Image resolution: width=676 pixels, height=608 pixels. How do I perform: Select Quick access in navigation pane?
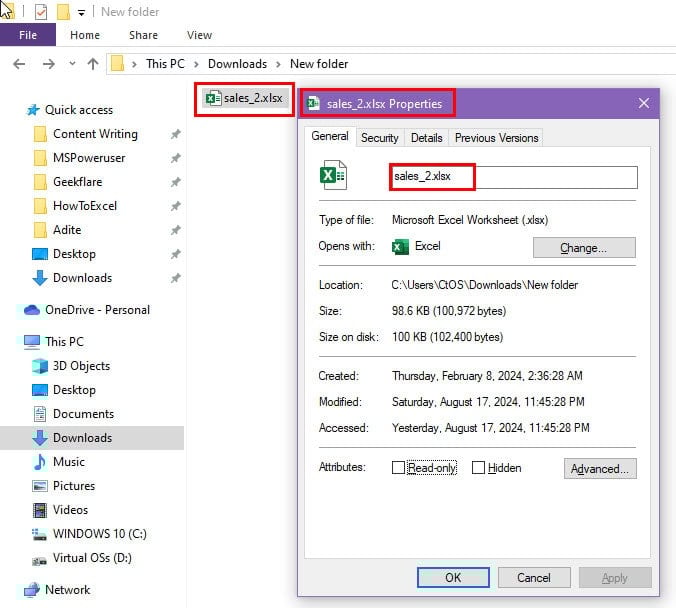79,110
